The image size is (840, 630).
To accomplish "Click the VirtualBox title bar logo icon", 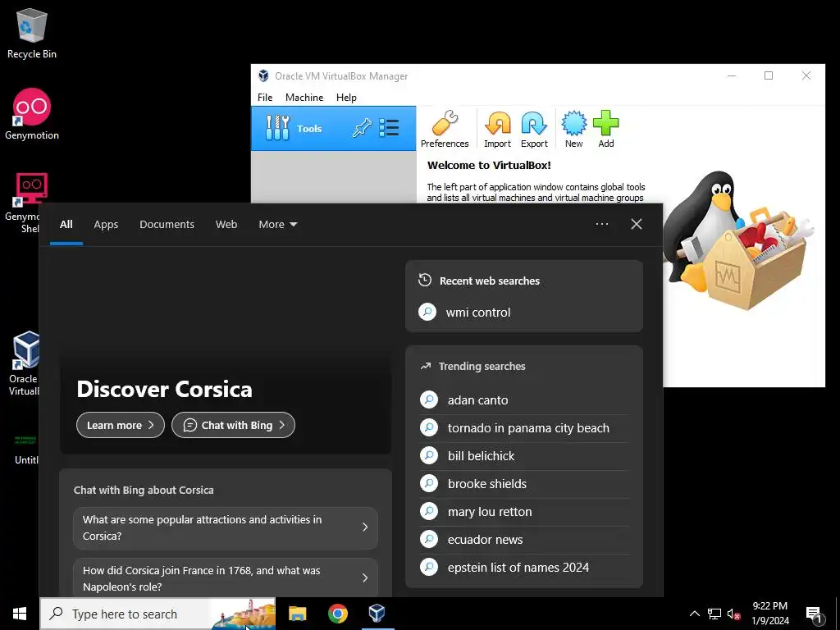I will pos(263,76).
